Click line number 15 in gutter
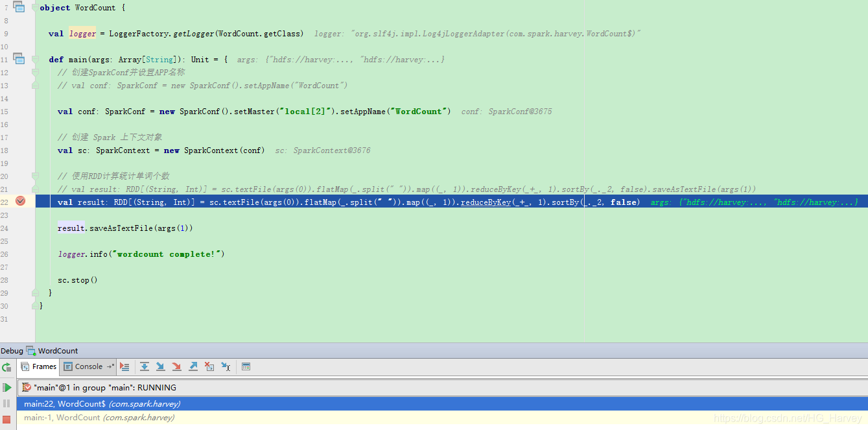This screenshot has height=430, width=868. (5, 112)
